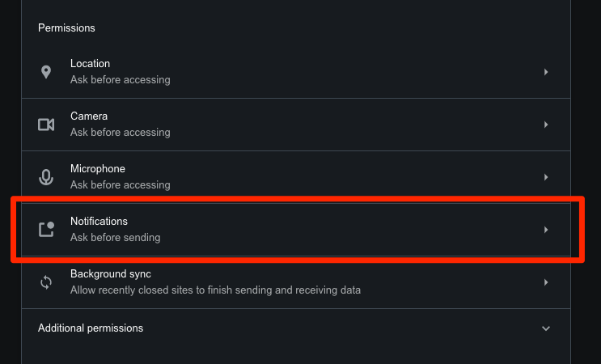
Task: Open Camera settings via its right arrow
Action: tap(546, 125)
